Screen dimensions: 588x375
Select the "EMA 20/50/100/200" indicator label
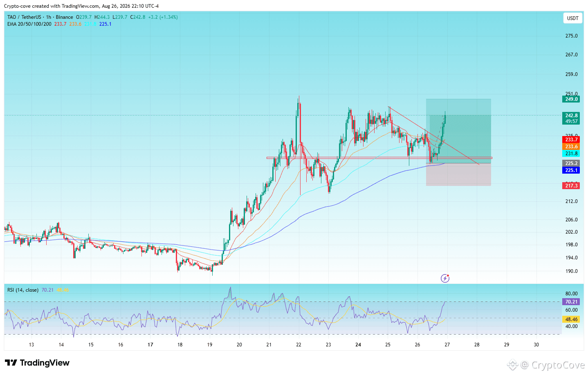29,24
